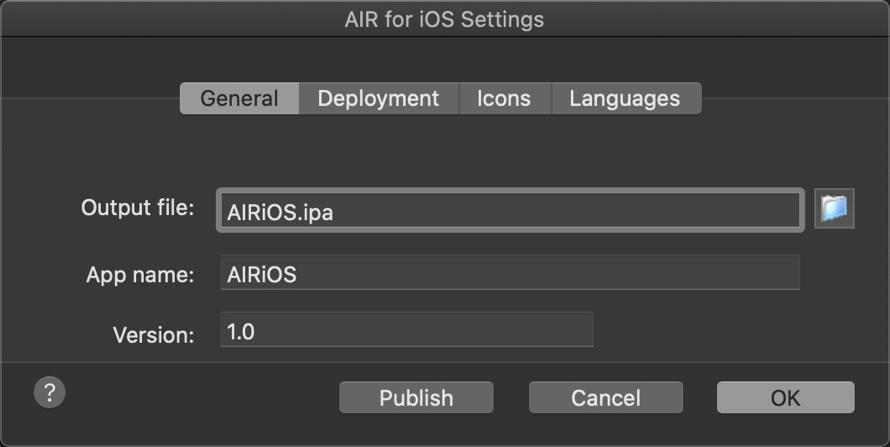
Task: Select the Languages tab
Action: pos(625,98)
